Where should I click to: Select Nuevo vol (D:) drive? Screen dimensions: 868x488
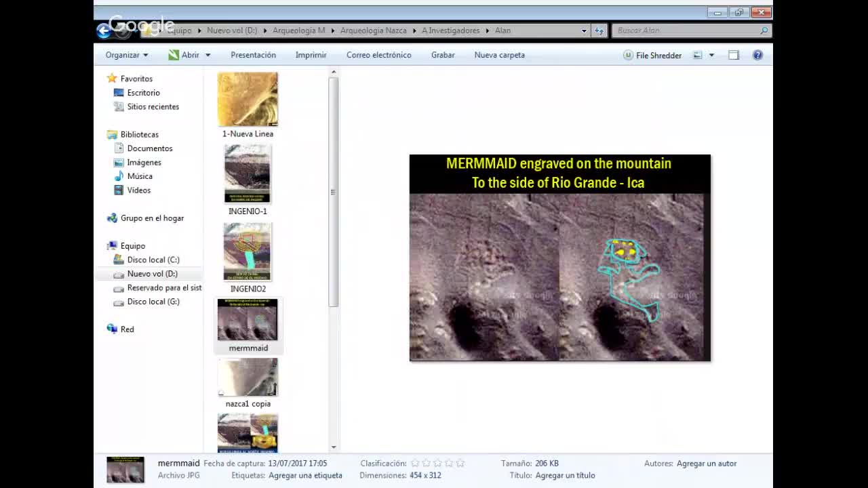click(x=152, y=274)
